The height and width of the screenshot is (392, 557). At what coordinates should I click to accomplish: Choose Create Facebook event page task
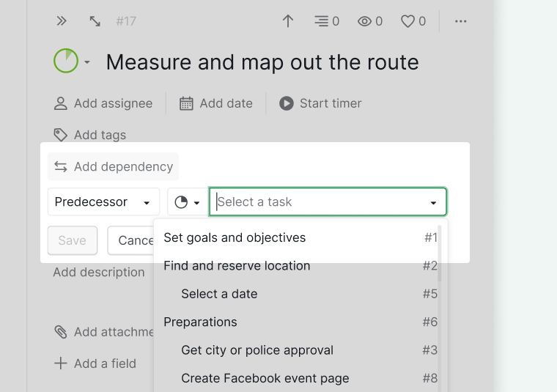pyautogui.click(x=300, y=378)
